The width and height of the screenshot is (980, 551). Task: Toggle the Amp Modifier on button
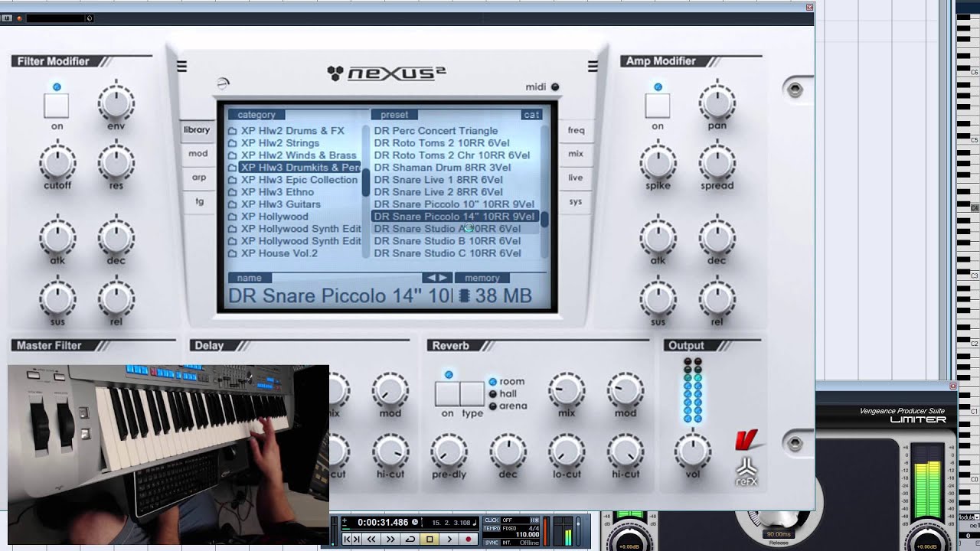tap(658, 106)
